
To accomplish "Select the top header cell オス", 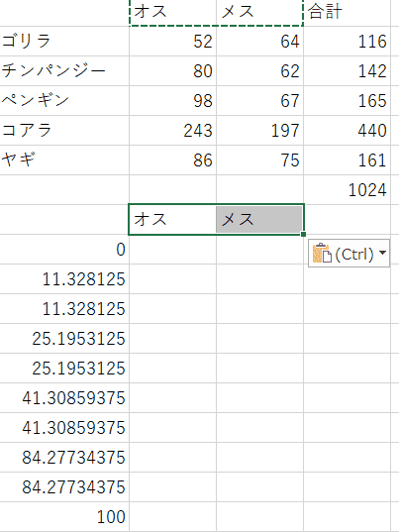I will click(x=172, y=12).
